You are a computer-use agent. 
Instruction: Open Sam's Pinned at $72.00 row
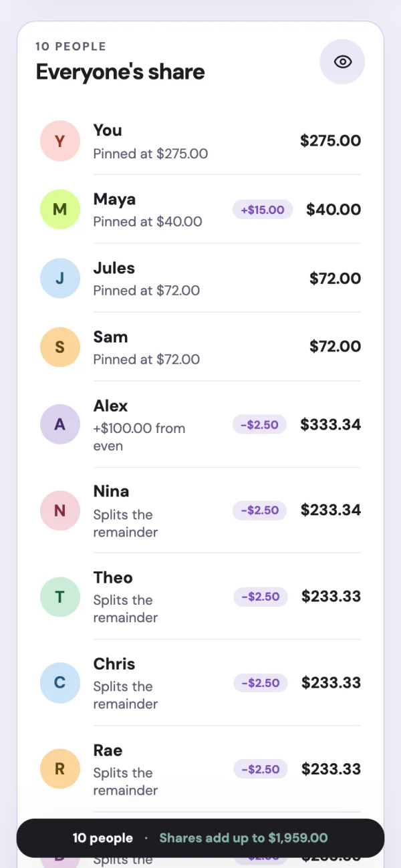point(200,347)
